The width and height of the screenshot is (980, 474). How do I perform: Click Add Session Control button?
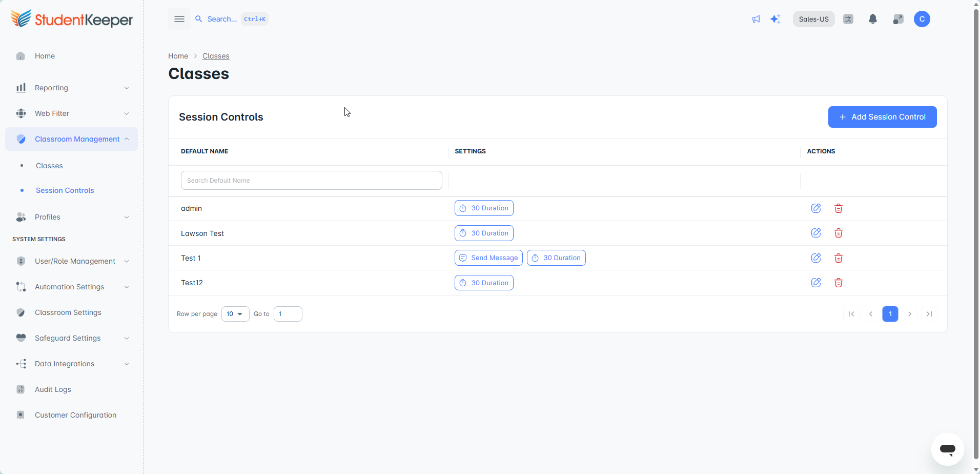(x=882, y=117)
